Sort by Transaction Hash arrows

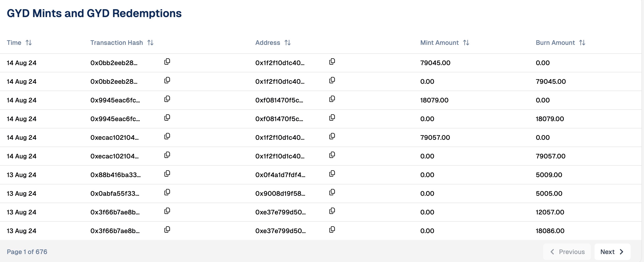[x=150, y=43]
